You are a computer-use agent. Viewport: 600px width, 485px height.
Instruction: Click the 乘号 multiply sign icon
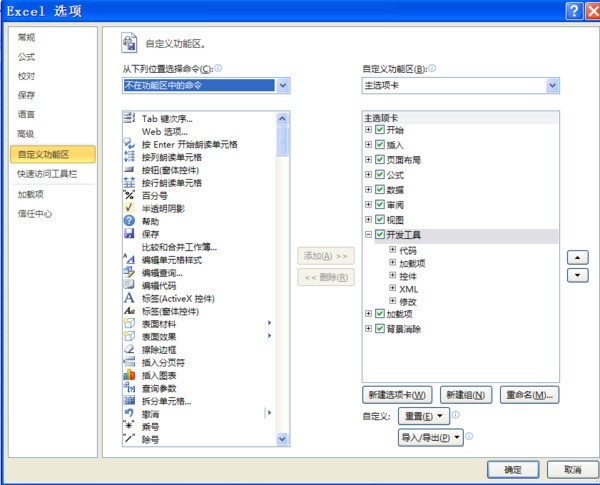[x=129, y=426]
